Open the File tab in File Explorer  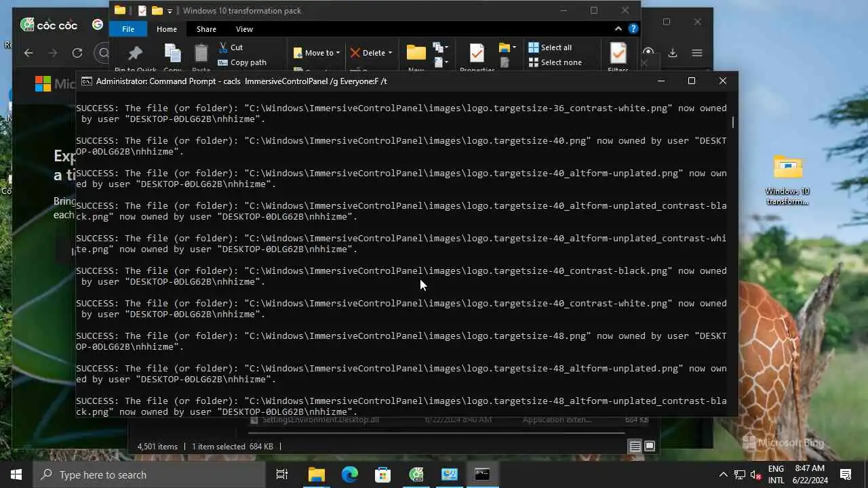(127, 29)
